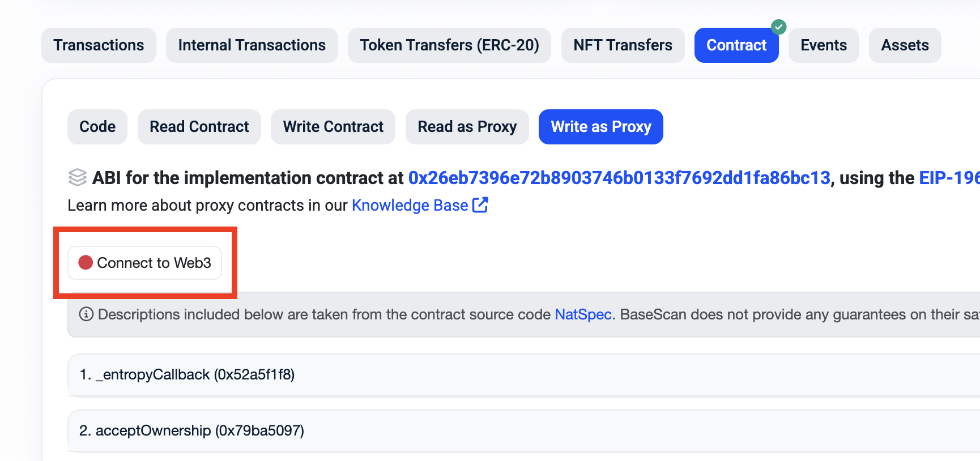This screenshot has width=980, height=461.
Task: Open the Assets tab
Action: [905, 45]
